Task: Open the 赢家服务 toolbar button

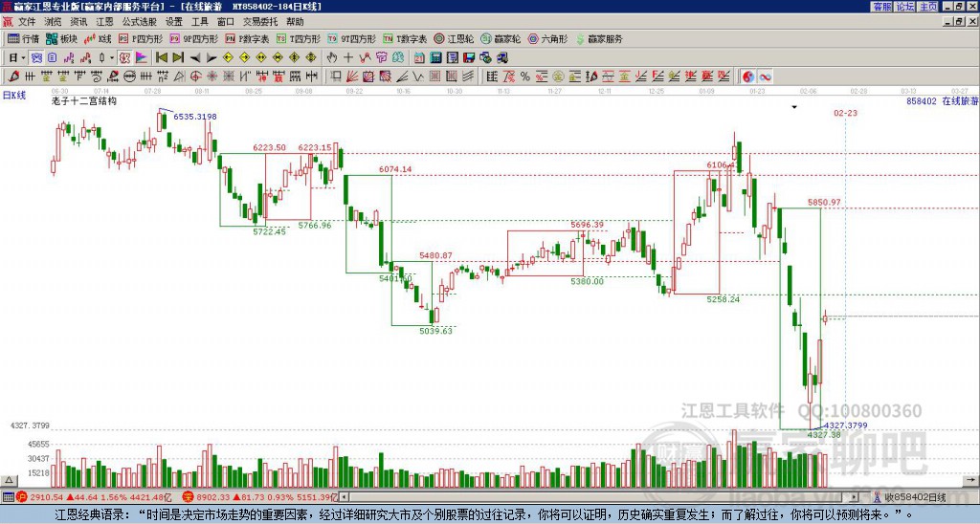Action: coord(599,38)
